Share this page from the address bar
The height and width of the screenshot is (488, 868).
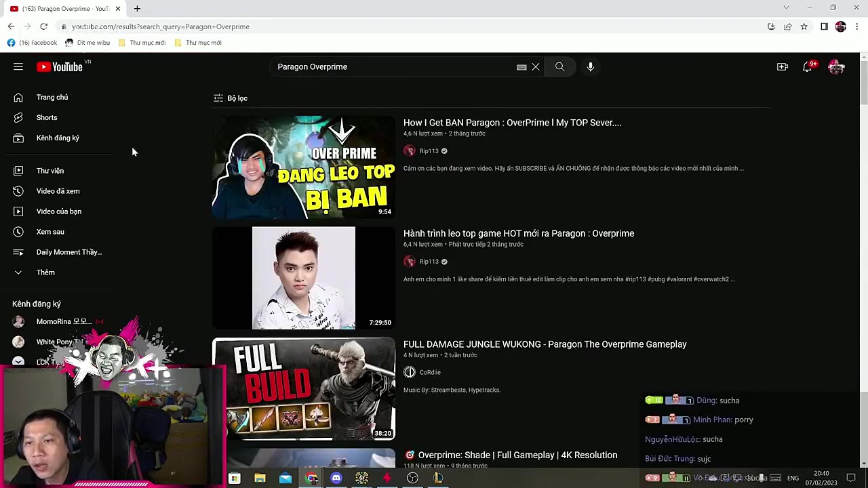click(787, 26)
